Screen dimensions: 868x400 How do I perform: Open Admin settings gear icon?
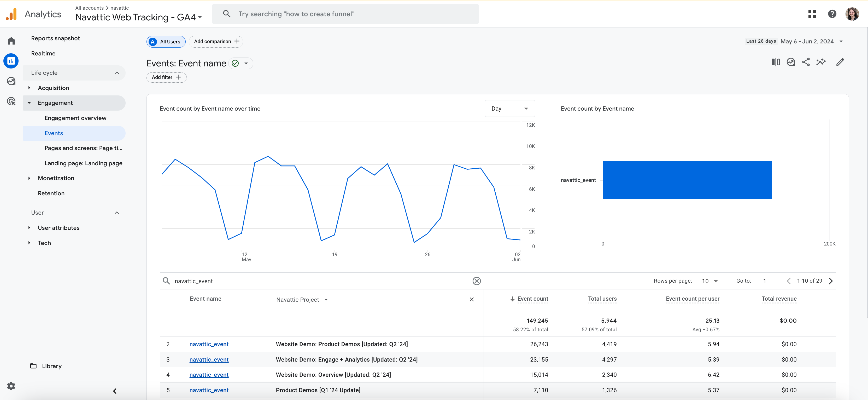click(x=11, y=386)
